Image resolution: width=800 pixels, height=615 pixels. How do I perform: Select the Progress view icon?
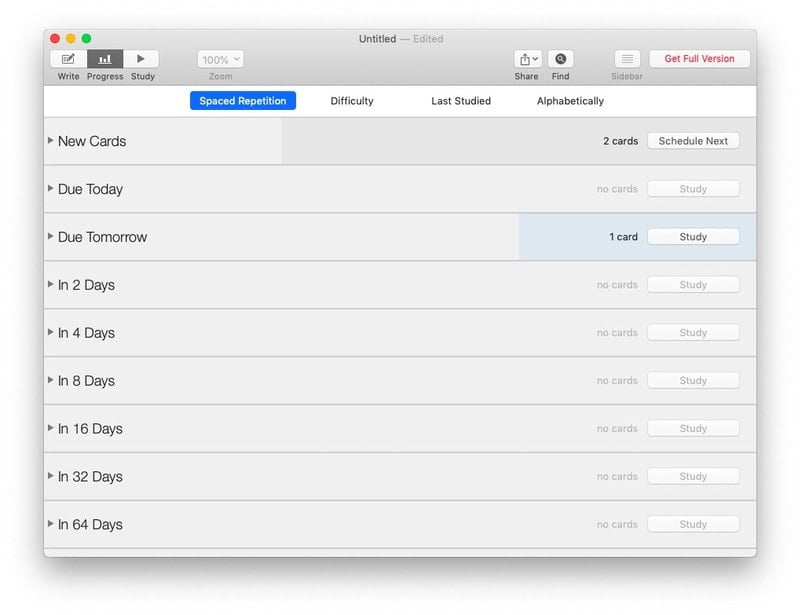pyautogui.click(x=104, y=59)
